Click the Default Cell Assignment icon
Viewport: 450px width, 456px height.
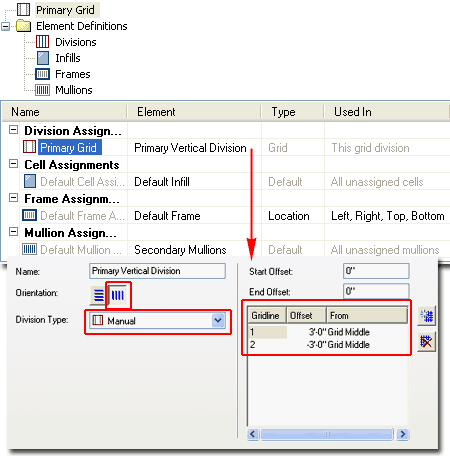(x=30, y=181)
